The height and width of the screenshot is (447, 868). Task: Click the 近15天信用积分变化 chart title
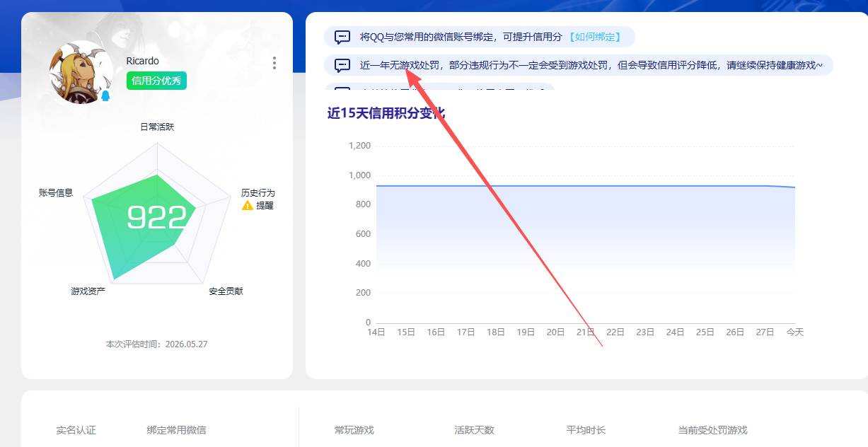(386, 113)
